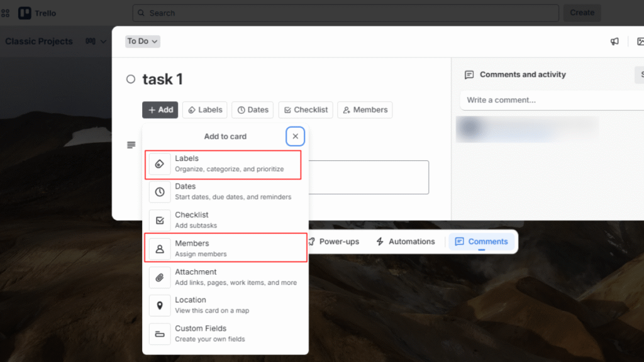Click the Create button
Image resolution: width=644 pixels, height=362 pixels.
(581, 13)
